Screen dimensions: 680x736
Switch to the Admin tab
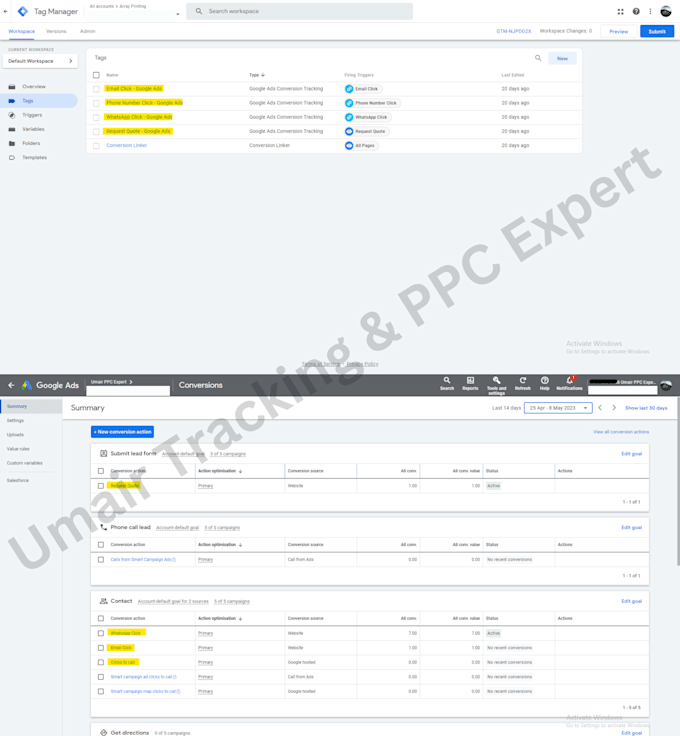coord(87,31)
